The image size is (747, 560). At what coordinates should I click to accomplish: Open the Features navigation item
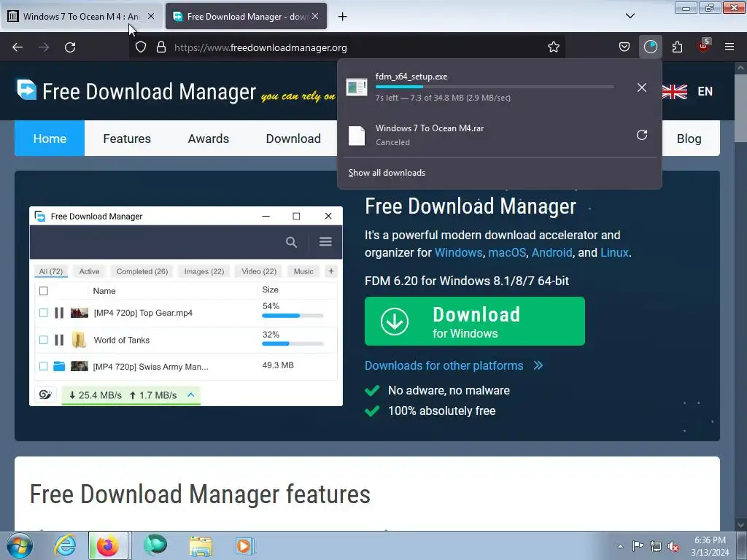point(127,139)
